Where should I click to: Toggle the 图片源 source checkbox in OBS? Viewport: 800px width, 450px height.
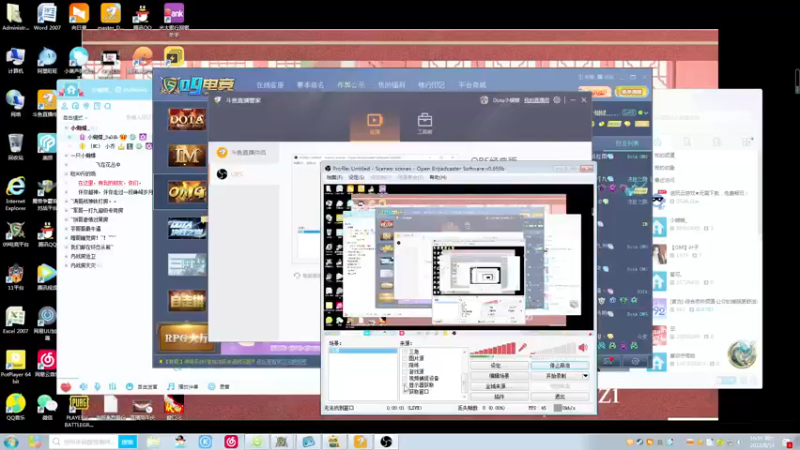coord(405,358)
